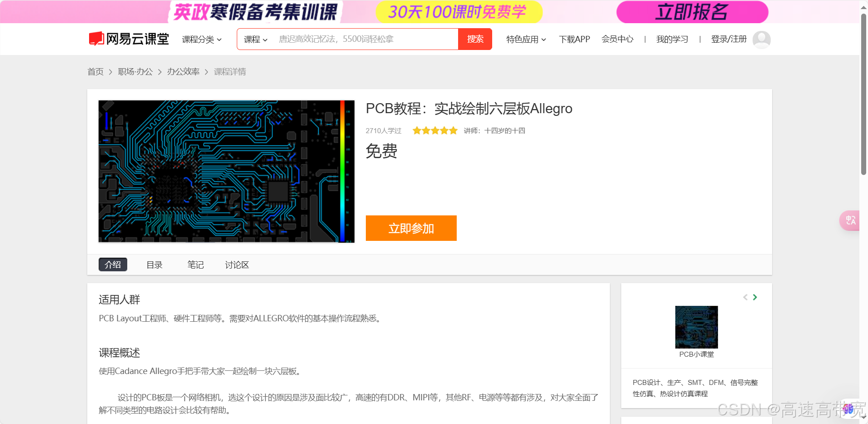Click instructor name 十四岁的十四
868x424 pixels.
tap(505, 131)
